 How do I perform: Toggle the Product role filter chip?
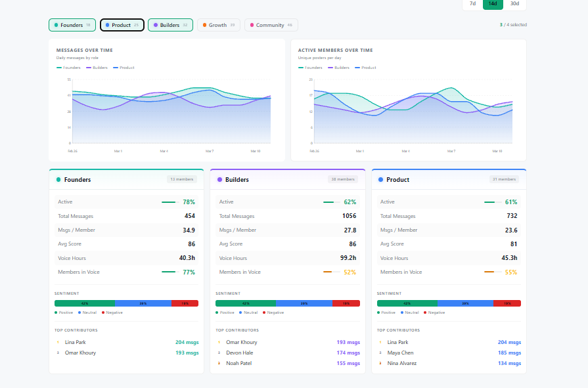click(x=122, y=25)
